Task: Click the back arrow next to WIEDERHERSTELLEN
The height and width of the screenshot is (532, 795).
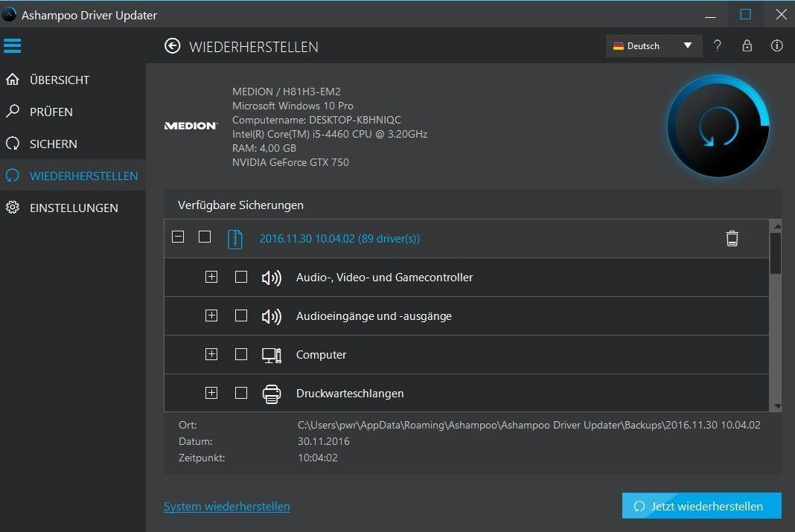Action: pos(173,46)
